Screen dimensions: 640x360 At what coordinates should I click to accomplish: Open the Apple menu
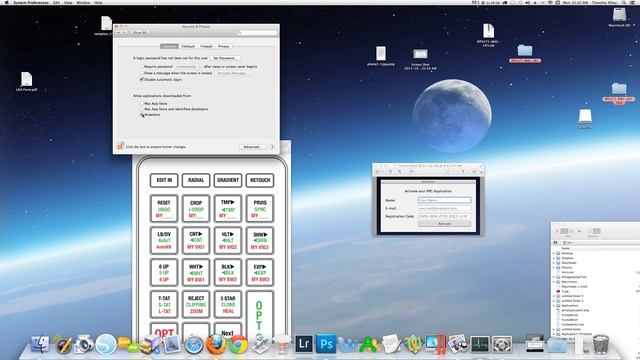(x=6, y=2)
